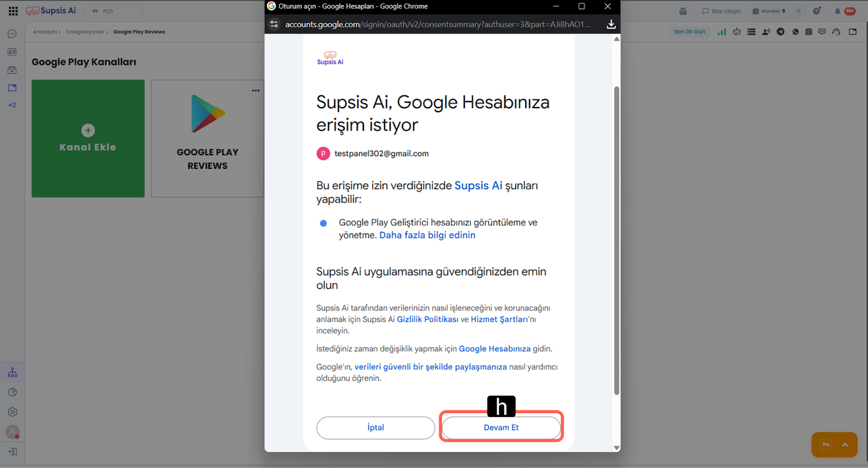The image size is (868, 468).
Task: Follow the Hizmet Şartları link
Action: [499, 319]
